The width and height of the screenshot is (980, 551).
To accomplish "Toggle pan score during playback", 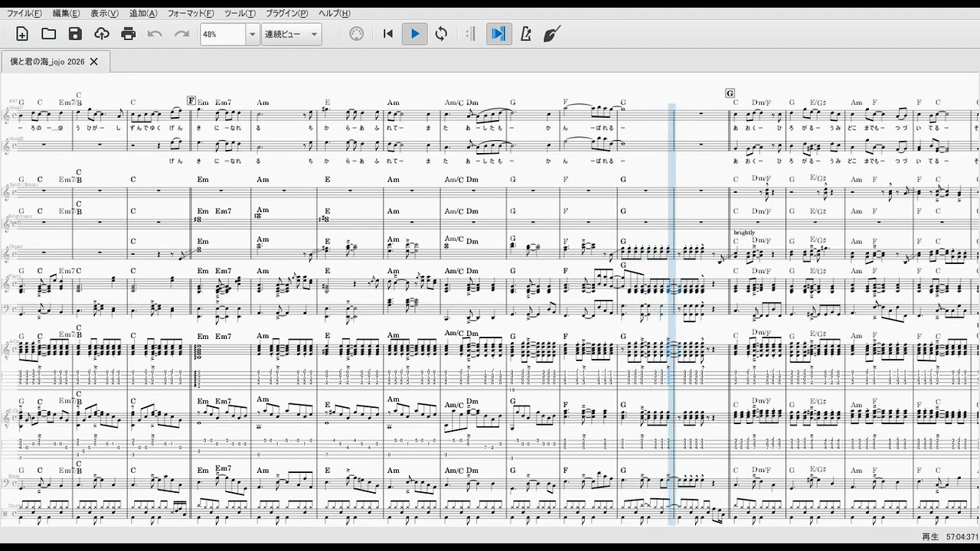I will (x=498, y=34).
